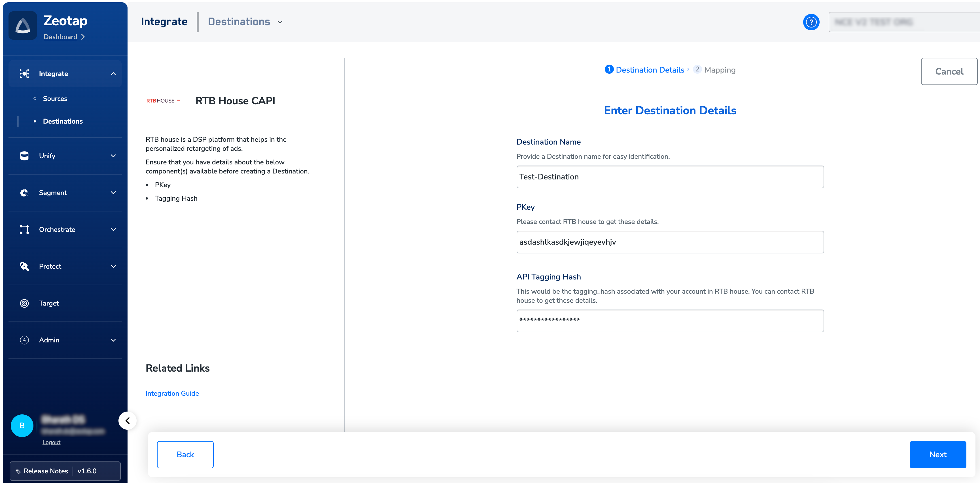Click the Orchestrate nodes icon

coord(24,230)
